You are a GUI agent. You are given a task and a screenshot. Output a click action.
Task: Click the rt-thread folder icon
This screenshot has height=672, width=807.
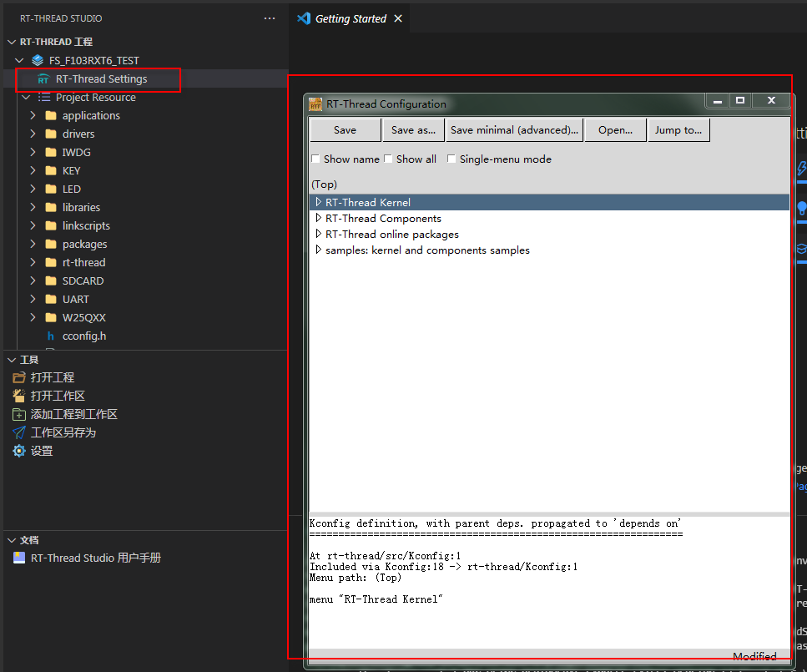[51, 263]
